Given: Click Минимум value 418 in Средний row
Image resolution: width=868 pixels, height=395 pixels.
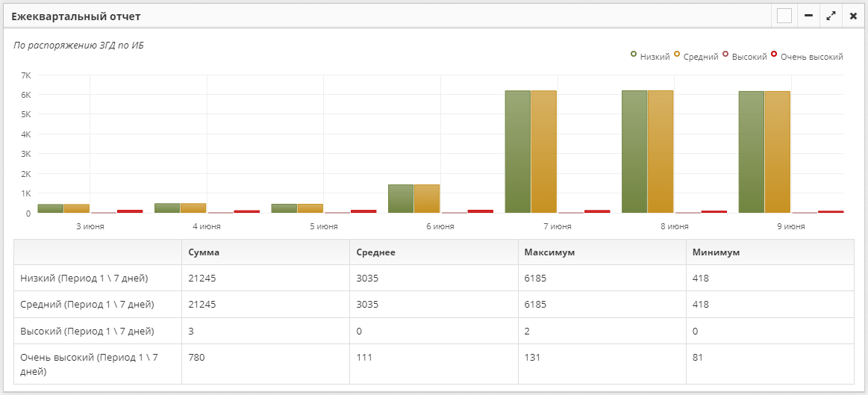Looking at the screenshot, I should [701, 305].
